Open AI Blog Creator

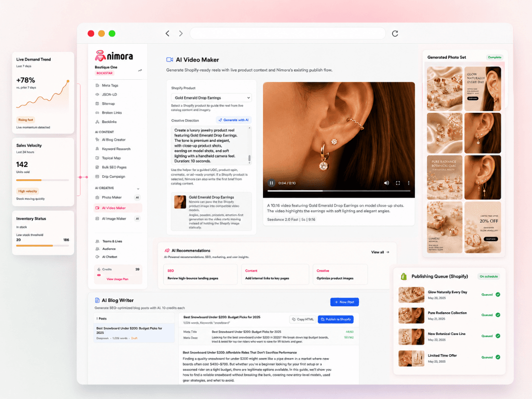pos(114,140)
